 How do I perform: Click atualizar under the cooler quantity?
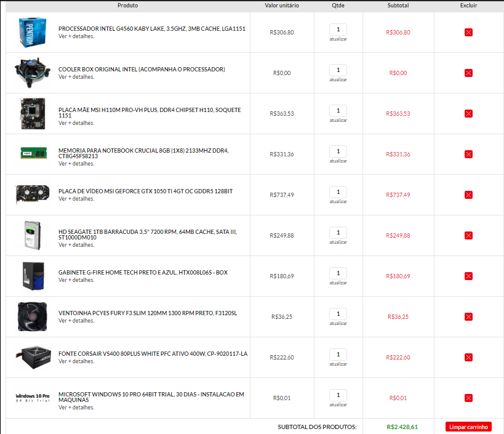pyautogui.click(x=338, y=80)
